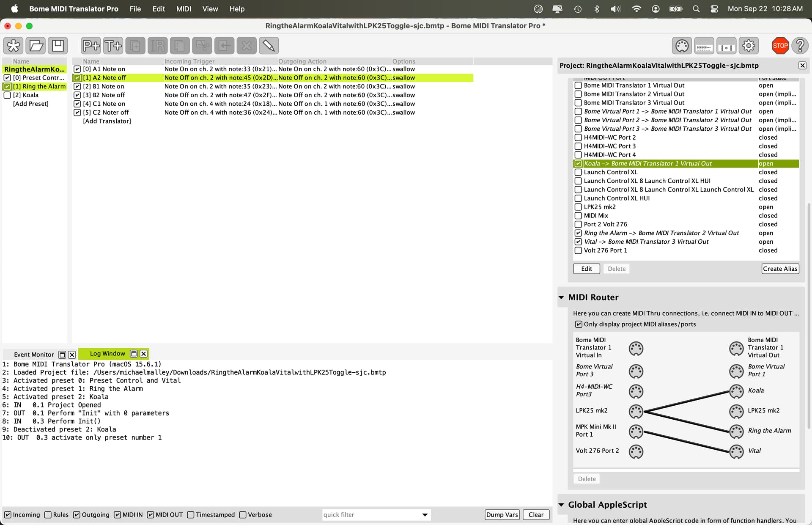Click the Incoming Trigger column header
This screenshot has width=812, height=525.
point(220,61)
